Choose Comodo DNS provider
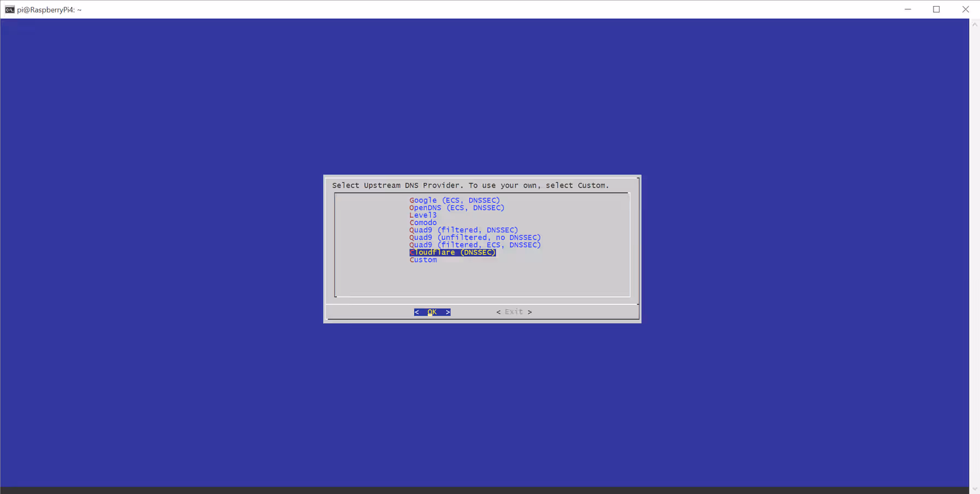This screenshot has height=494, width=980. (423, 222)
